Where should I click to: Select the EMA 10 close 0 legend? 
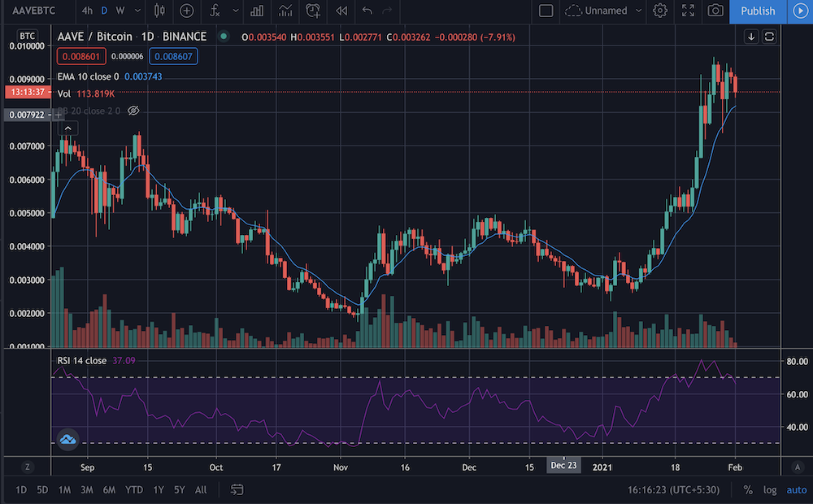[x=88, y=76]
